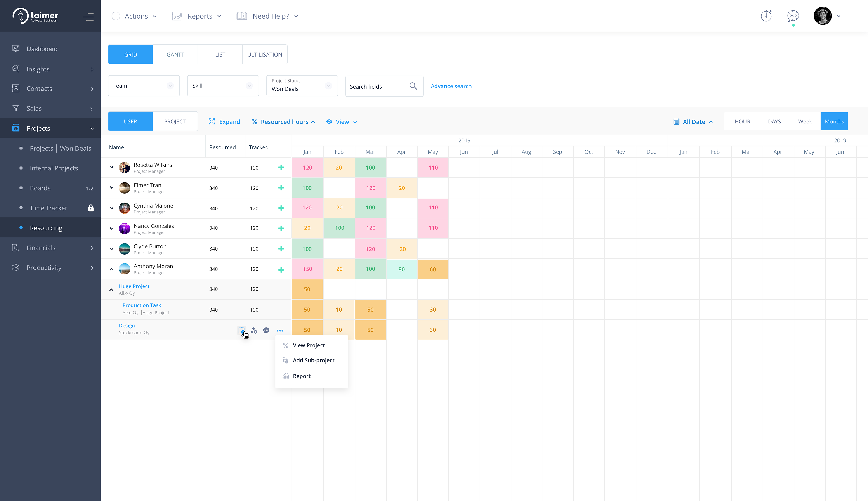
Task: Click Design row add-user icon
Action: pyautogui.click(x=254, y=330)
